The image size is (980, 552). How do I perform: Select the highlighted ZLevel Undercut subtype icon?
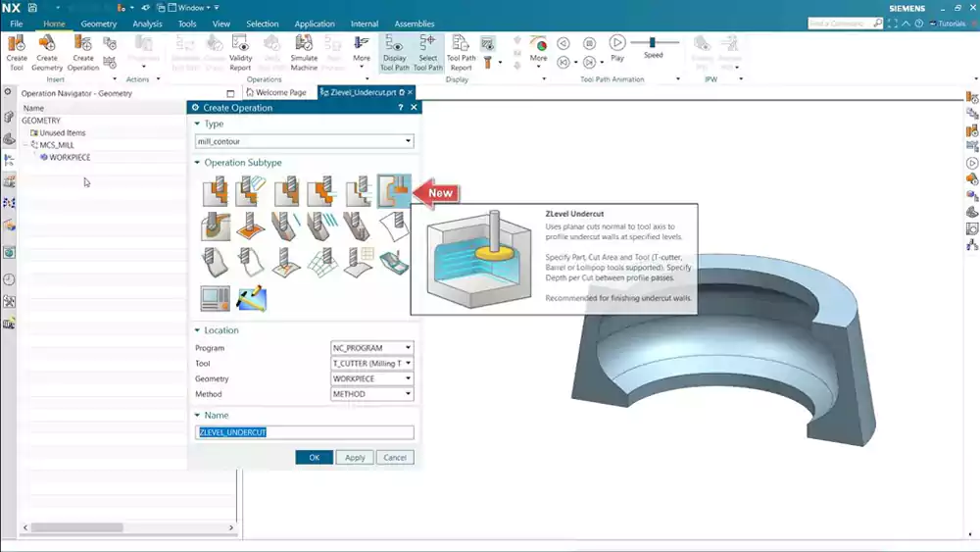click(x=394, y=190)
